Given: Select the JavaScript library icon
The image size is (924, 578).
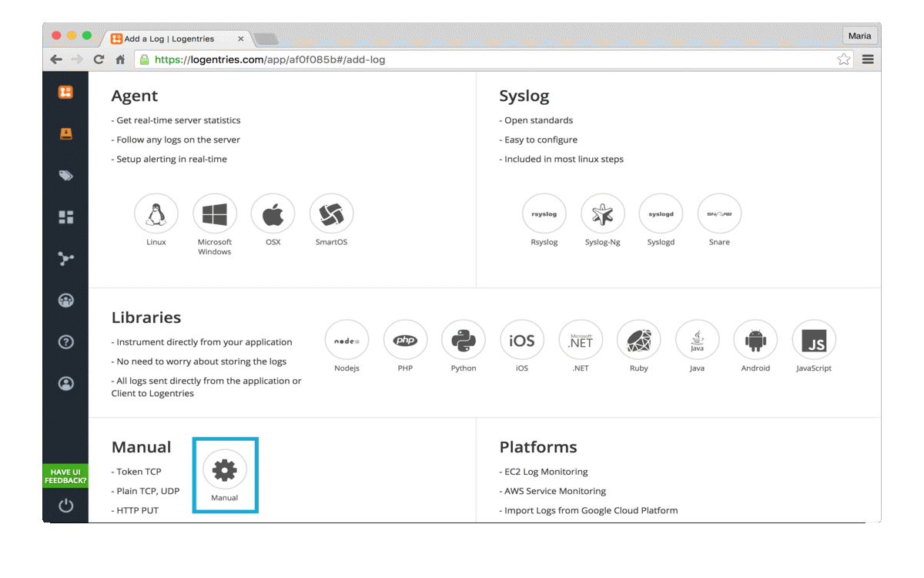Looking at the screenshot, I should point(814,341).
